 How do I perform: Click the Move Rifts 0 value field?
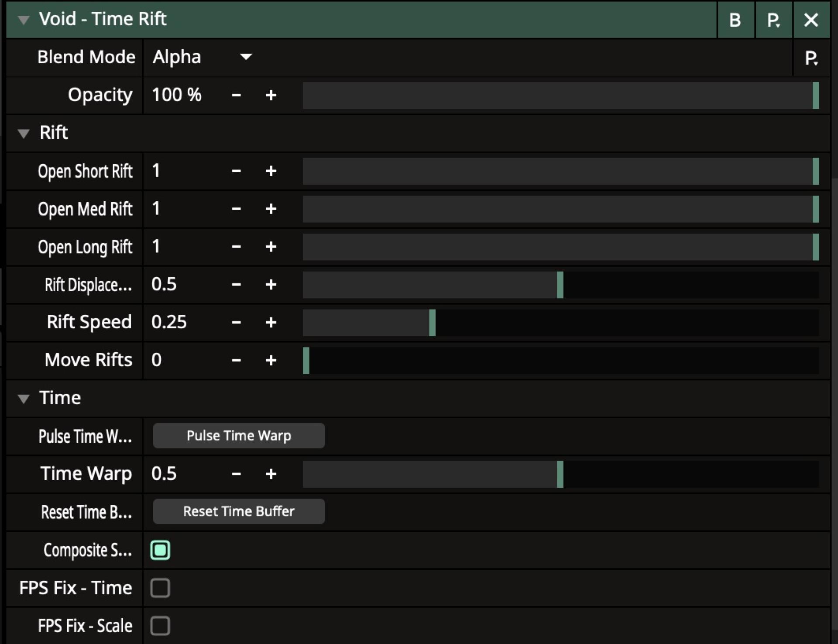157,360
